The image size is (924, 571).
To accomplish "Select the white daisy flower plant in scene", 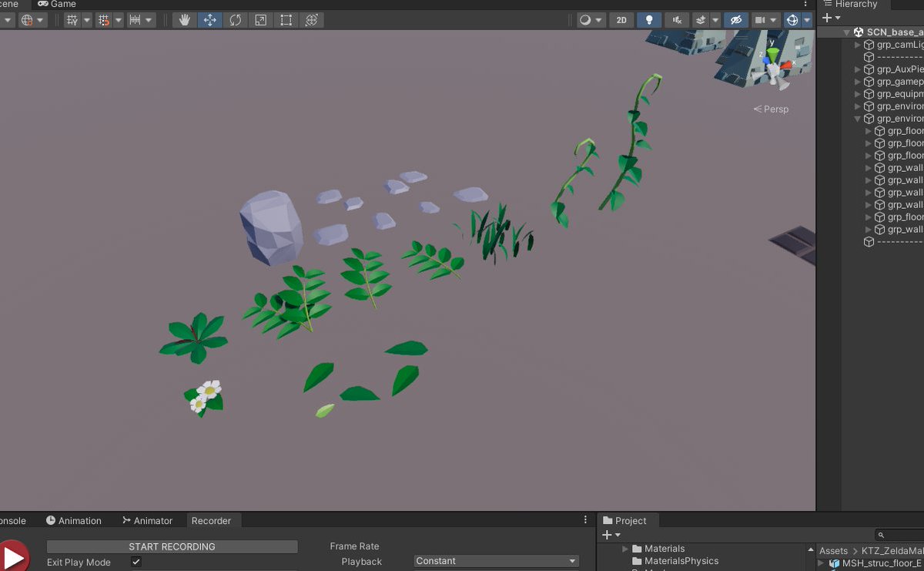I will pyautogui.click(x=206, y=397).
